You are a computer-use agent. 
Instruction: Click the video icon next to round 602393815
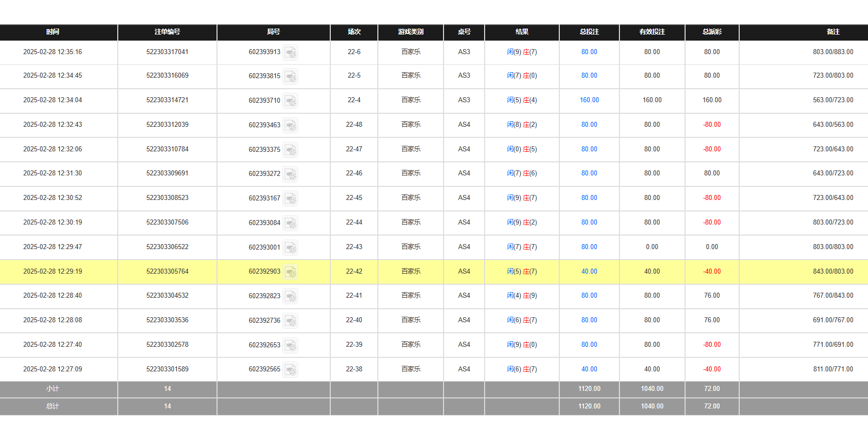pyautogui.click(x=290, y=76)
